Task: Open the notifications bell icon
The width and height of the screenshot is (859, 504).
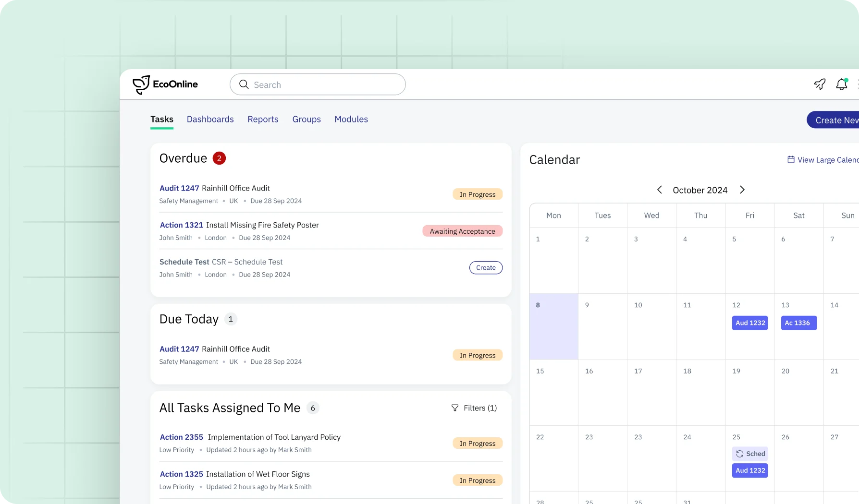Action: coord(841,84)
